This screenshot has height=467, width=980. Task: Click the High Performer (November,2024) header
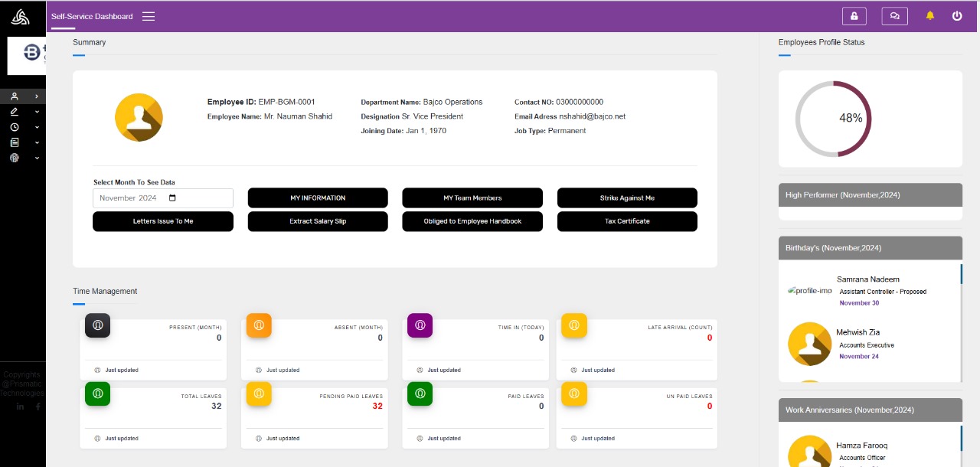pyautogui.click(x=871, y=195)
